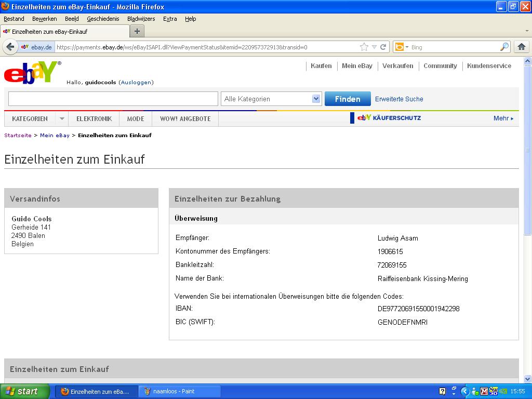Screen dimensions: 532x399
Task: Click the Ausloggen link
Action: pyautogui.click(x=136, y=82)
